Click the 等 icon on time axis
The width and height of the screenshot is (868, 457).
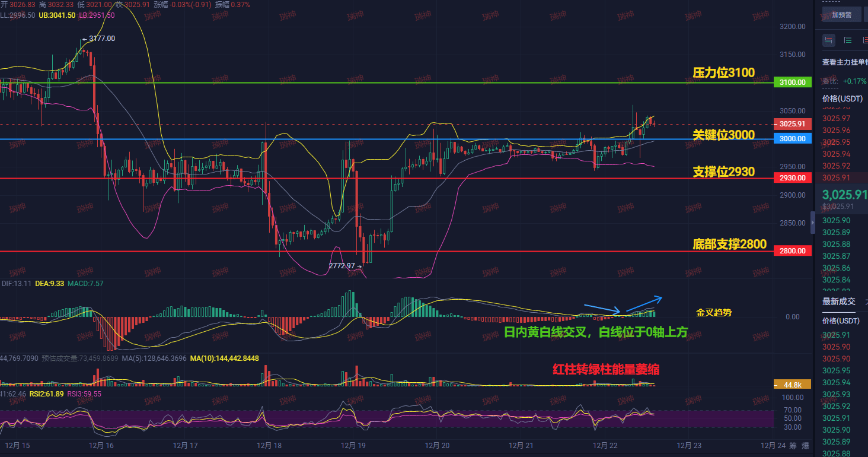pos(792,446)
